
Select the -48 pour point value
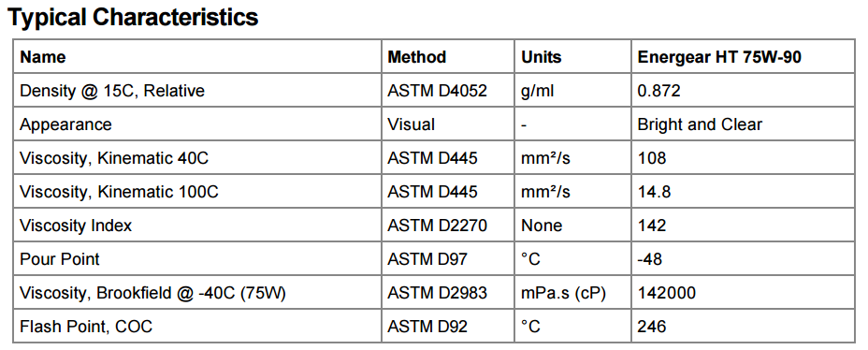(x=650, y=259)
